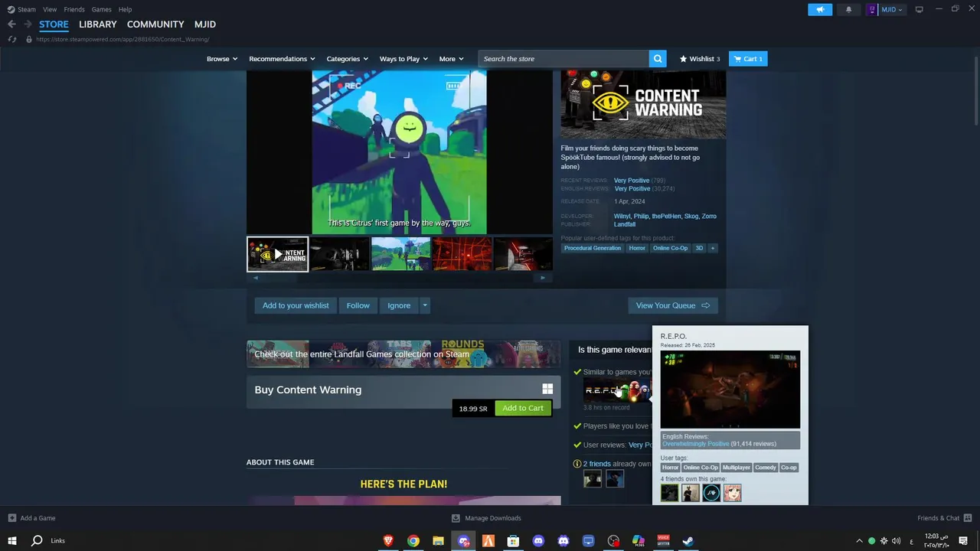Switch to the LIBRARY tab

(x=98, y=24)
